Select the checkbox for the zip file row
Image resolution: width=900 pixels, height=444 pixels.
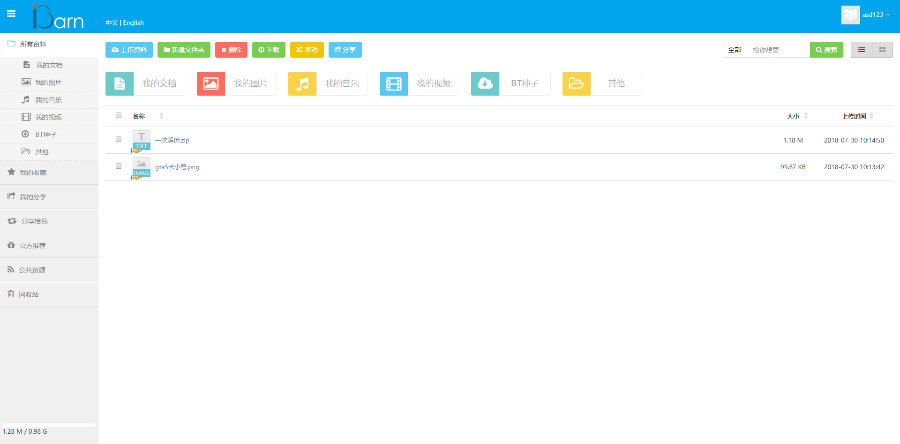click(x=119, y=140)
